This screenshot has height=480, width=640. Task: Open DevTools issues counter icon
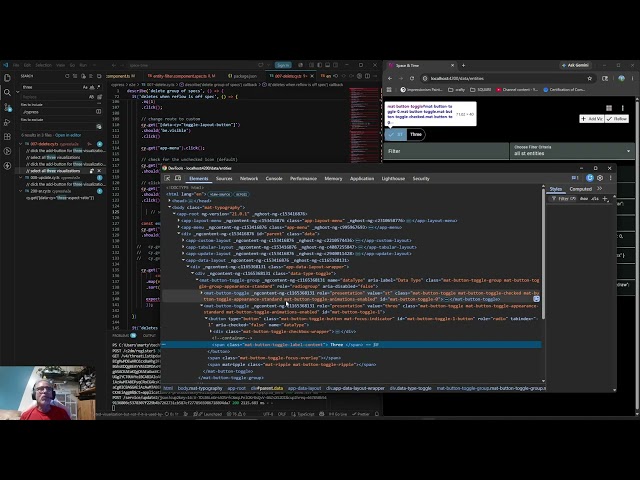tap(575, 178)
